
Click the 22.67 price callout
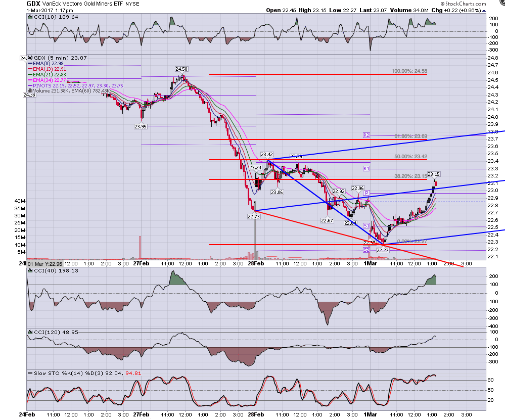click(x=327, y=221)
